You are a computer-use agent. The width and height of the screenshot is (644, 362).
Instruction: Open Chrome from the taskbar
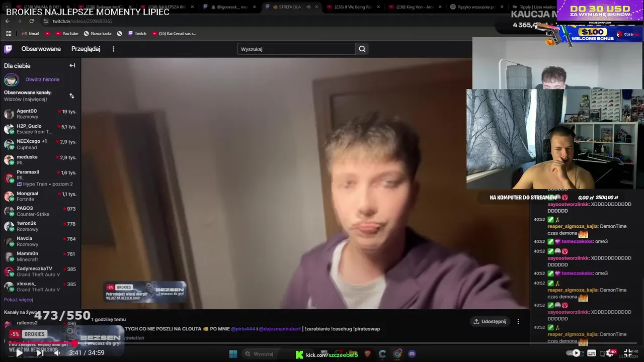397,354
